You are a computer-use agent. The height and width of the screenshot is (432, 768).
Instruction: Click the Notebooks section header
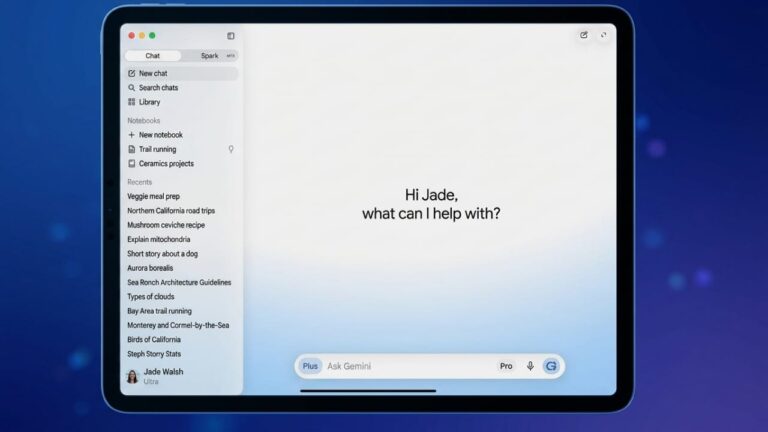click(x=144, y=120)
